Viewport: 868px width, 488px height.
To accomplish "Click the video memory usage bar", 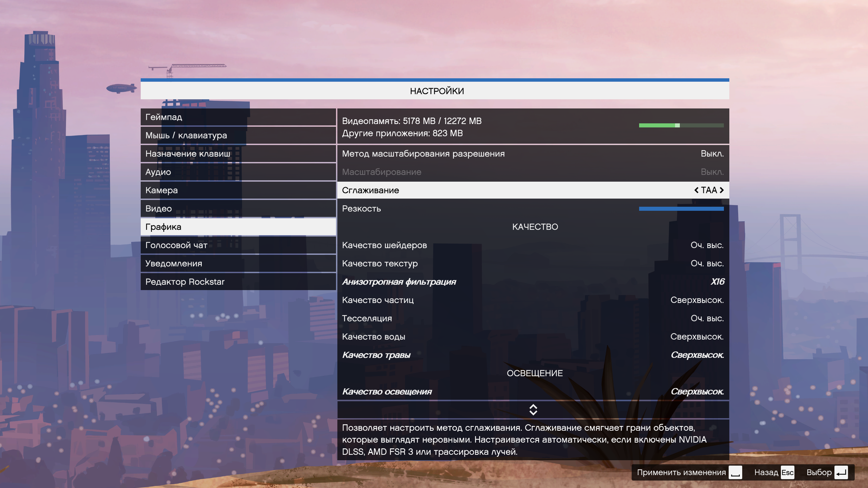I will click(681, 125).
